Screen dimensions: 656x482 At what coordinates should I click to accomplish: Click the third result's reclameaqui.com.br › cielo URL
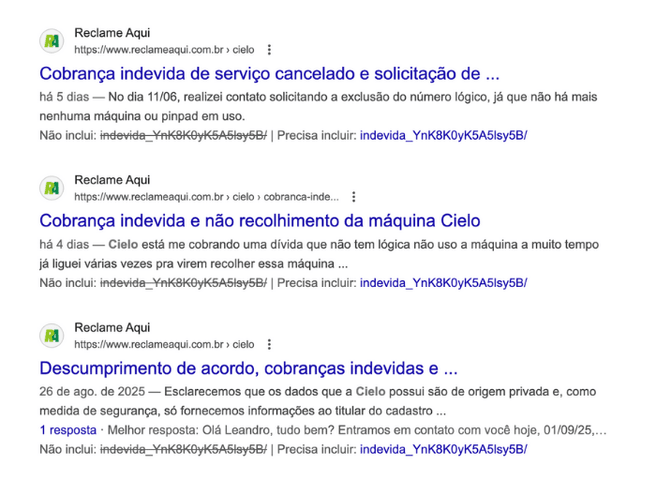(164, 344)
